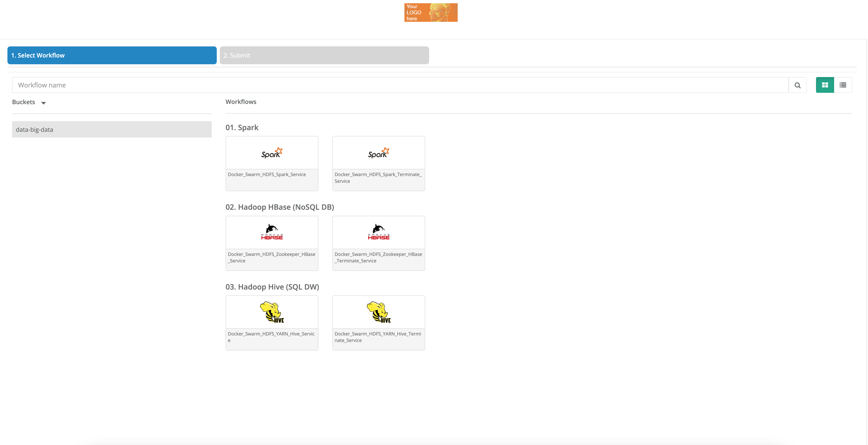The image size is (868, 445).
Task: Click the Your LOGO here image
Action: (431, 13)
